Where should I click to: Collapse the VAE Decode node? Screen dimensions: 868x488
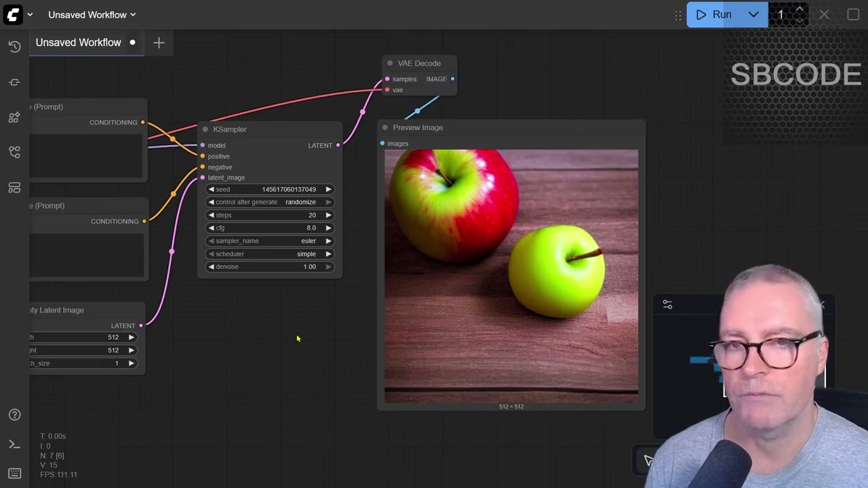(x=390, y=63)
